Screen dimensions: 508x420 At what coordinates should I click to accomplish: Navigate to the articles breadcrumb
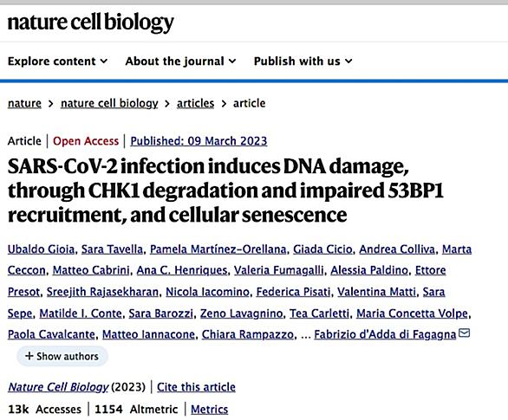195,103
